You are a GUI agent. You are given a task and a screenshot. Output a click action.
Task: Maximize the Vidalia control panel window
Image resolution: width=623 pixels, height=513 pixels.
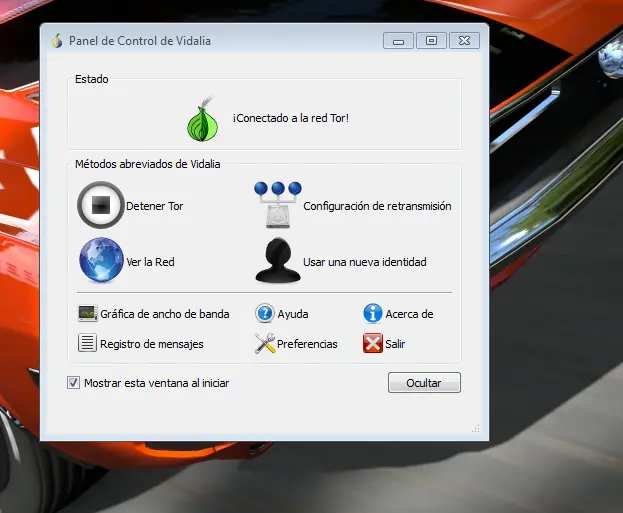(x=431, y=41)
